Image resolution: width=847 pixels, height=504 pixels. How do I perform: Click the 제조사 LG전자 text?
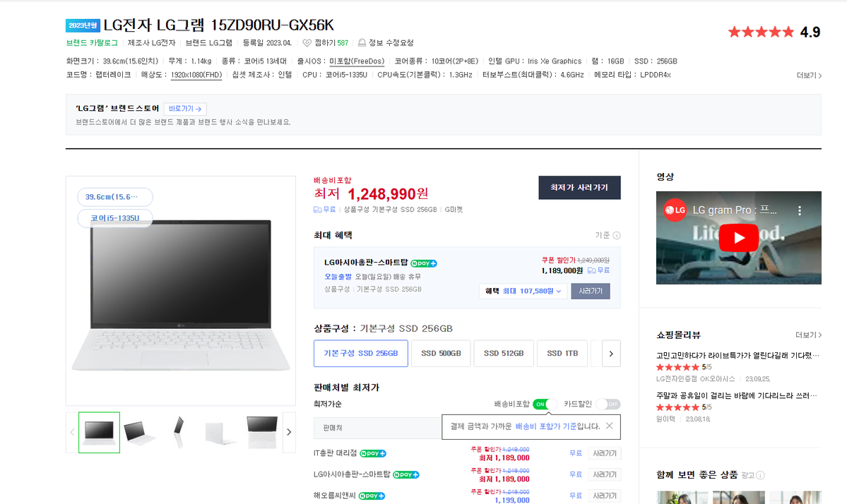pos(151,42)
